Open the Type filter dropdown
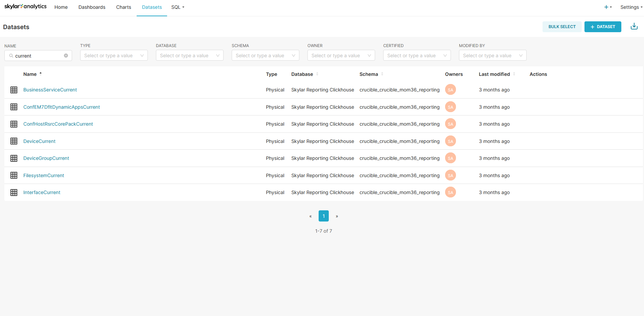The width and height of the screenshot is (644, 316). coord(114,56)
